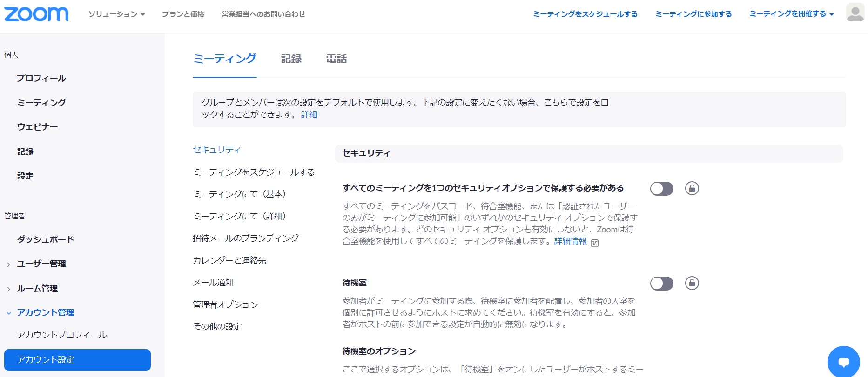Jump to セキュリティ section

click(x=217, y=150)
